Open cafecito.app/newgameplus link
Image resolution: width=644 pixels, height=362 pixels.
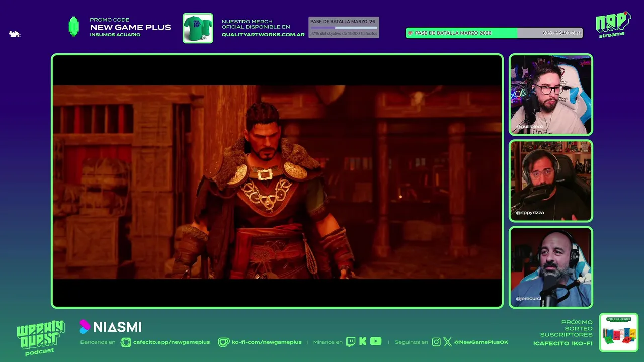coord(172,342)
